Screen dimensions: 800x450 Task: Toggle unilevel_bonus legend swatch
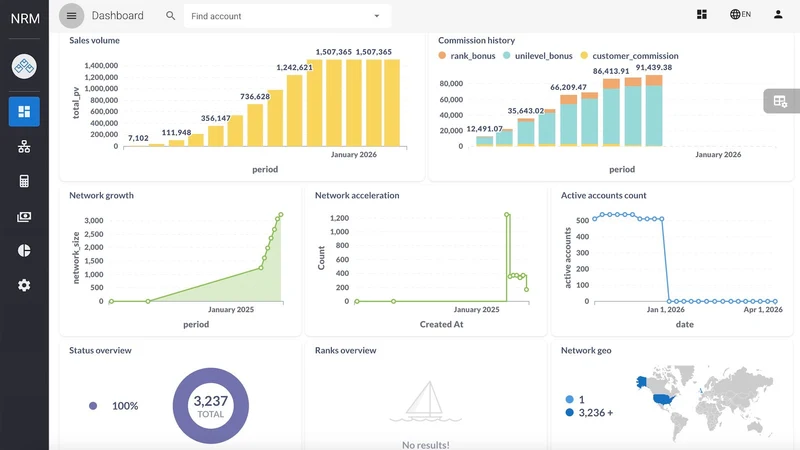point(507,55)
